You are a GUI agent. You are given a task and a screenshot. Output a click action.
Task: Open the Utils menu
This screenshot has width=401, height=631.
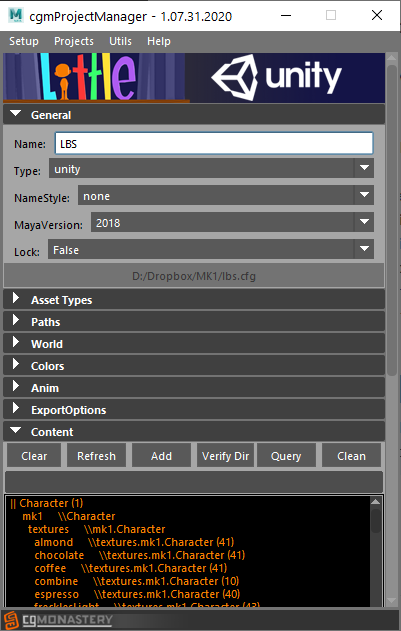pos(120,41)
